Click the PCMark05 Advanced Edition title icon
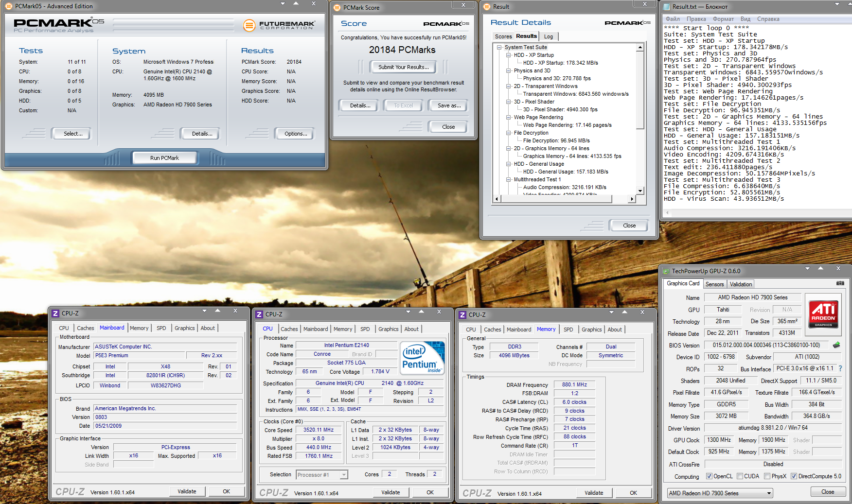This screenshot has height=504, width=852. point(9,6)
